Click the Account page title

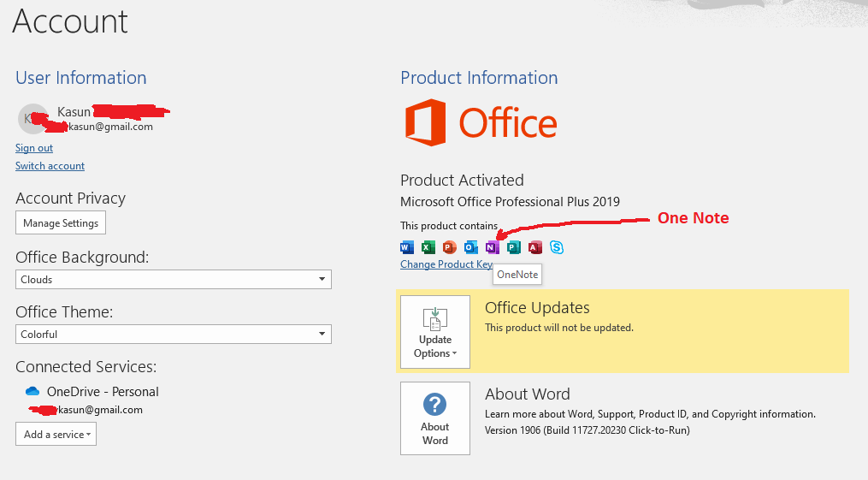(x=70, y=21)
